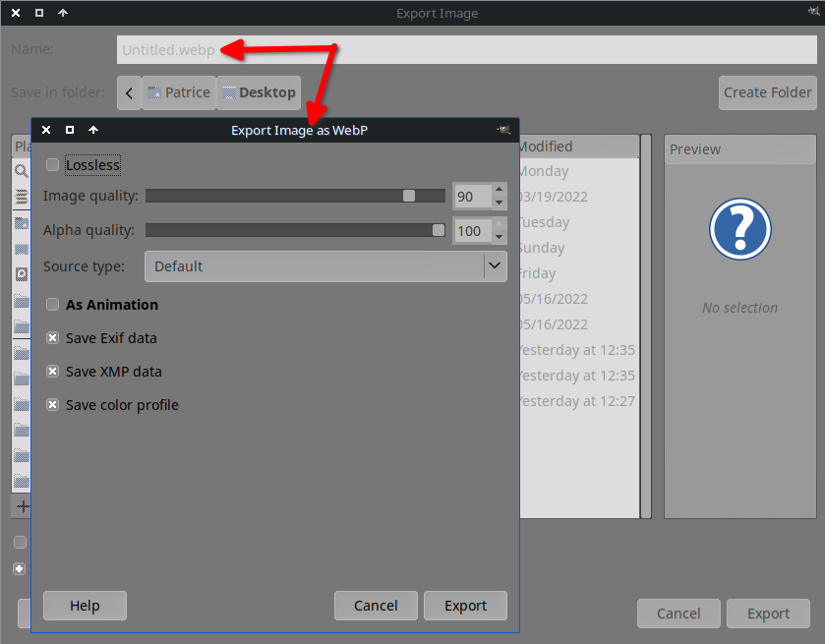Click the add bookmark plus icon

[x=23, y=506]
